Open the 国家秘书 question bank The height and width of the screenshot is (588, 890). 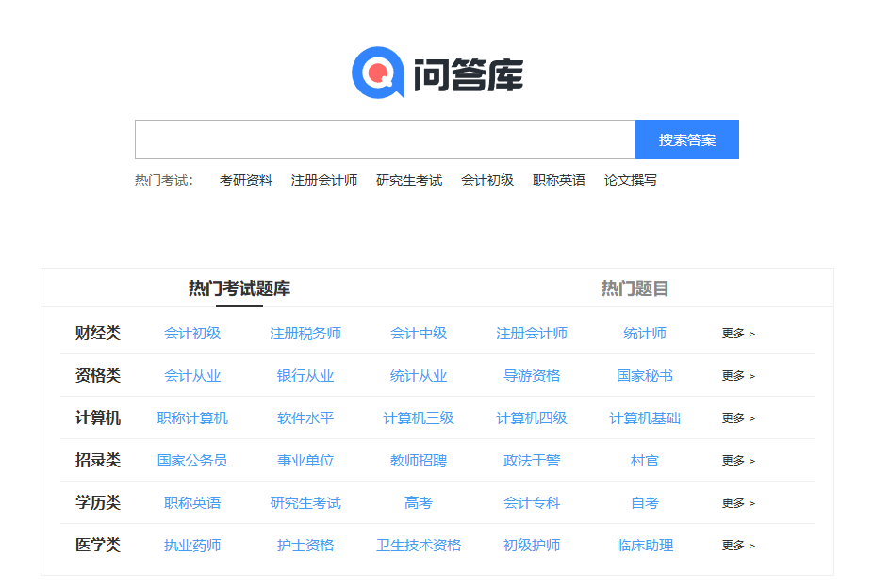tap(645, 376)
